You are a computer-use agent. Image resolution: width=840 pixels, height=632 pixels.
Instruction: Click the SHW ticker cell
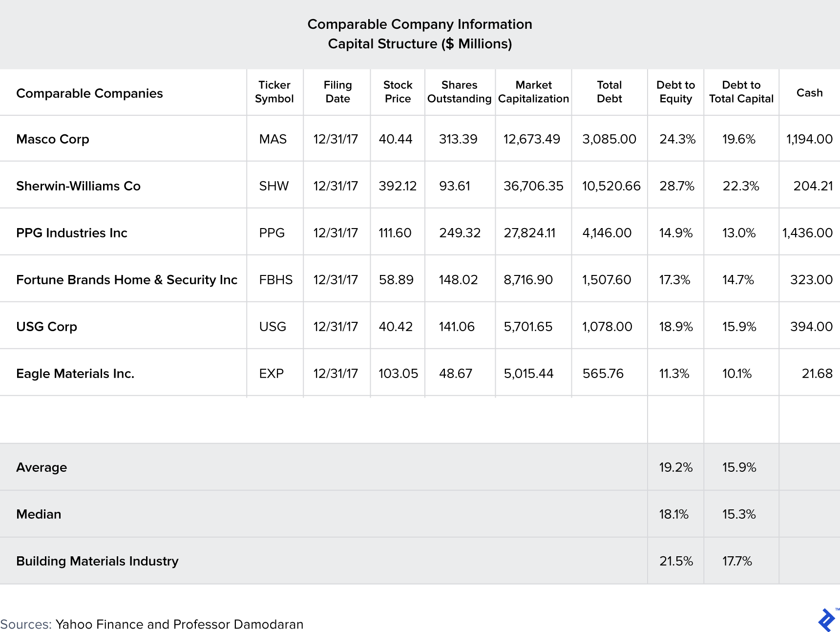point(273,186)
